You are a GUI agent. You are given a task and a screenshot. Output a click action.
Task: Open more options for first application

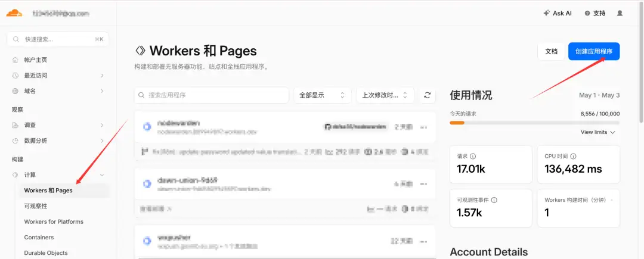423,127
